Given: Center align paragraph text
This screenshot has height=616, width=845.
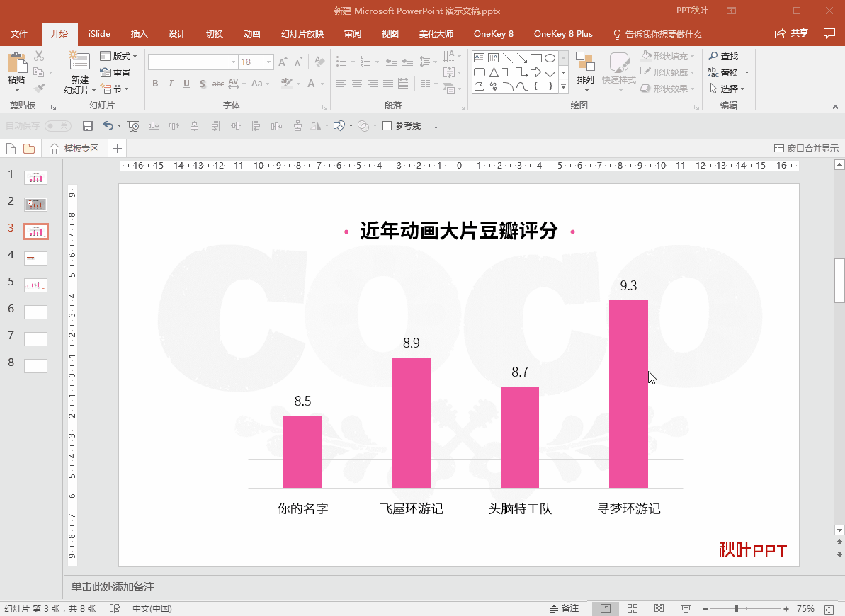Looking at the screenshot, I should coord(357,84).
